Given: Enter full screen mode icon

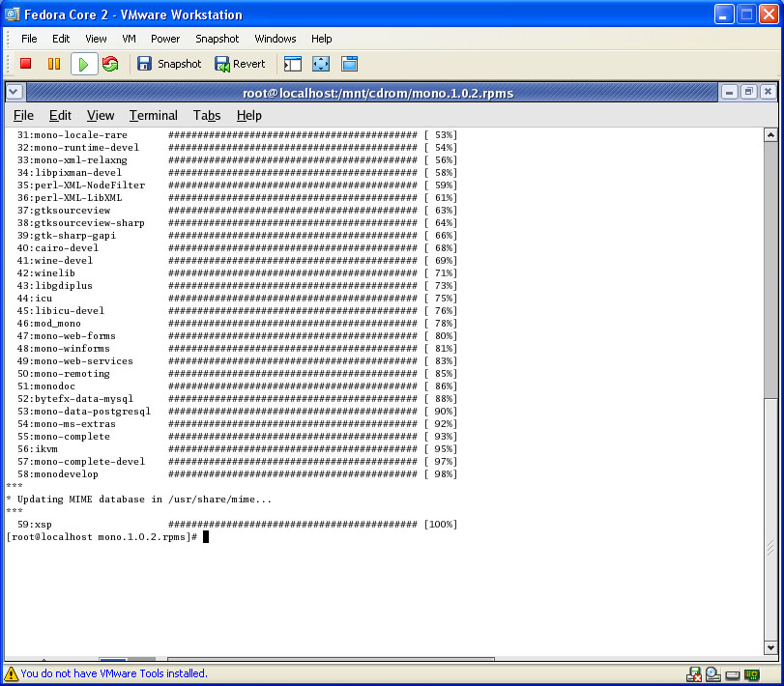Looking at the screenshot, I should click(321, 64).
